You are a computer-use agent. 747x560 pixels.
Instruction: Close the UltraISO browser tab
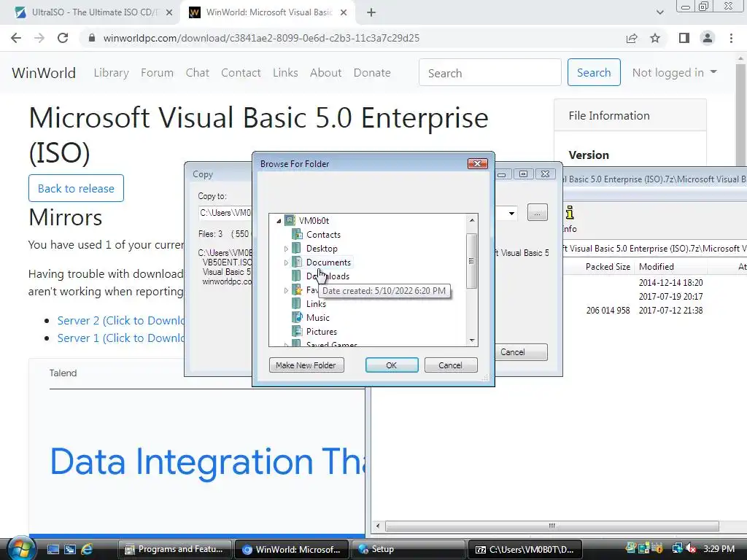coord(169,12)
